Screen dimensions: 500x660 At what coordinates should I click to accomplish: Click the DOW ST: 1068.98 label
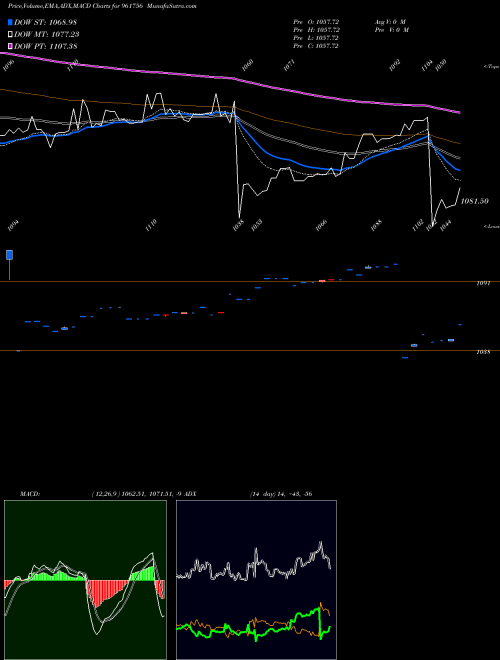pyautogui.click(x=45, y=22)
